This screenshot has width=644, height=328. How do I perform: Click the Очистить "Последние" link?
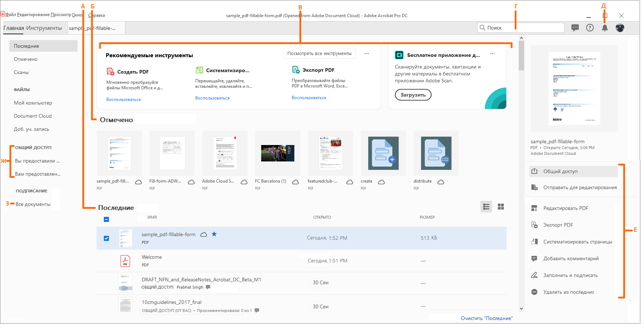pos(487,318)
